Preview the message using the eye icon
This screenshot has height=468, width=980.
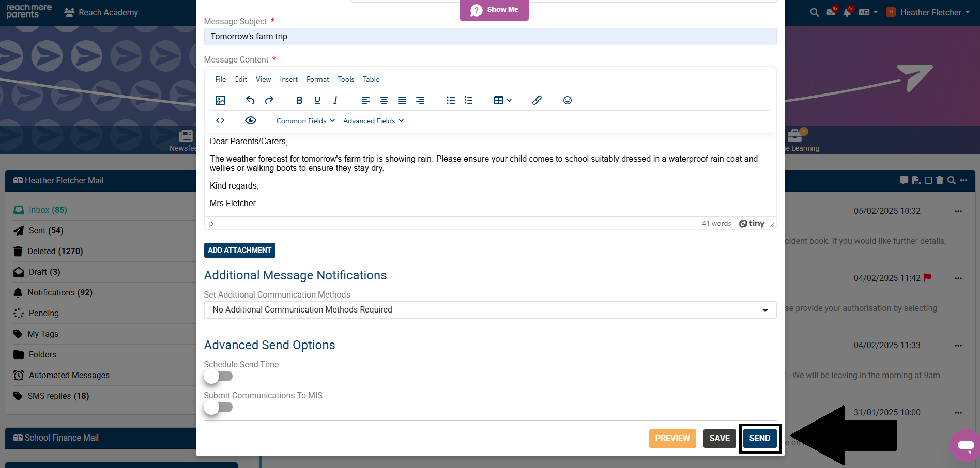[x=250, y=120]
